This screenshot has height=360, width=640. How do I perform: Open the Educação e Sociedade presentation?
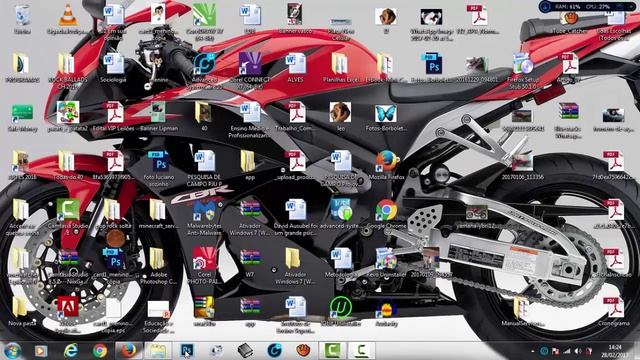coord(158,309)
